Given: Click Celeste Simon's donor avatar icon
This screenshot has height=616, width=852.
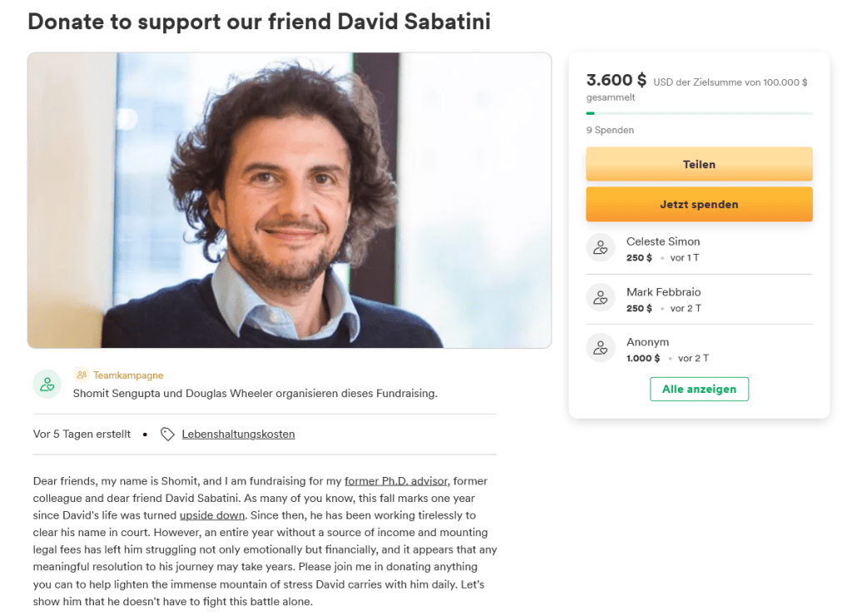Looking at the screenshot, I should click(600, 248).
